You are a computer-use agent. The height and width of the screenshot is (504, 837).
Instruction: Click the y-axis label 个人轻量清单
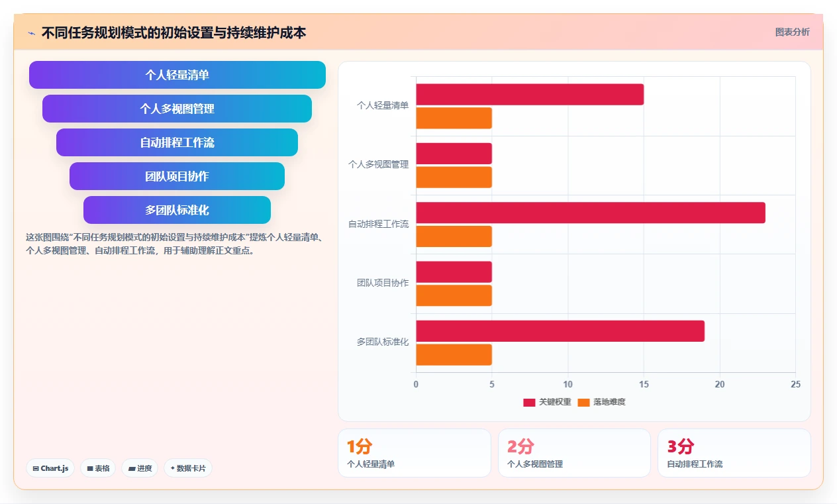383,105
